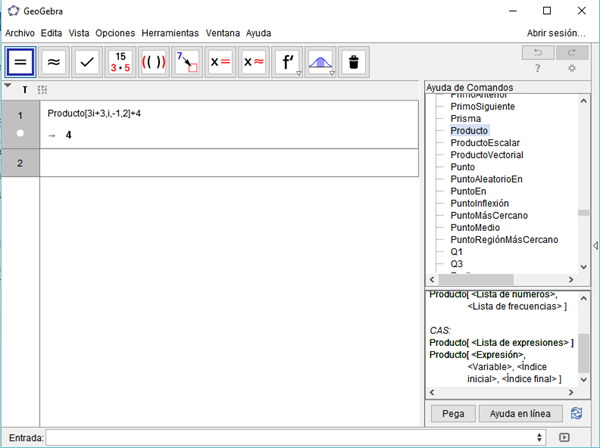
Task: Select the Expand parentheses tool
Action: (153, 62)
